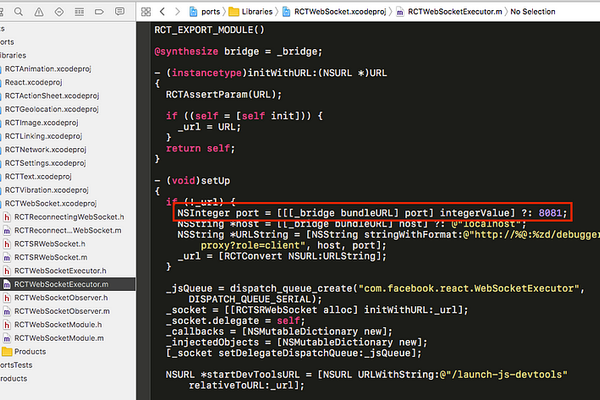Click '_url = [RCTConvert NSURL:URLString];' line
This screenshot has height=400, width=600.
282,256
